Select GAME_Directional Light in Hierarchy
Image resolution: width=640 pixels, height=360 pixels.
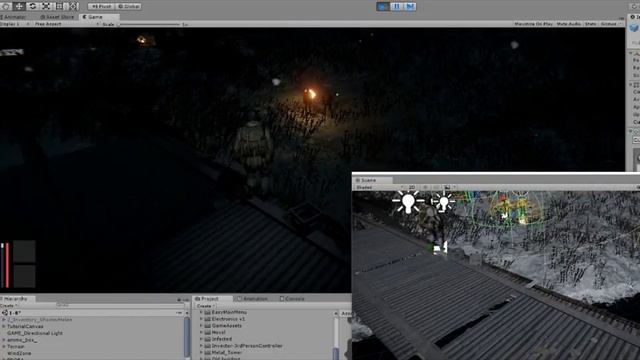point(35,333)
